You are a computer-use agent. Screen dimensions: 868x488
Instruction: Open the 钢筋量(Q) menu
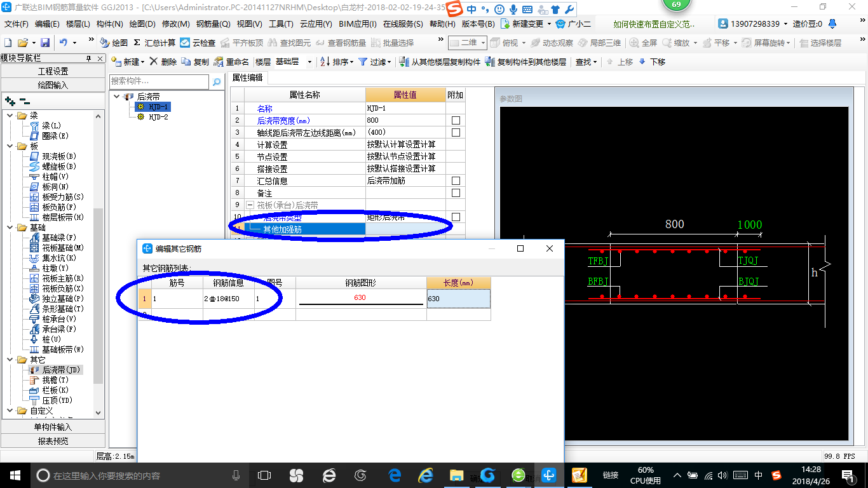coord(213,24)
